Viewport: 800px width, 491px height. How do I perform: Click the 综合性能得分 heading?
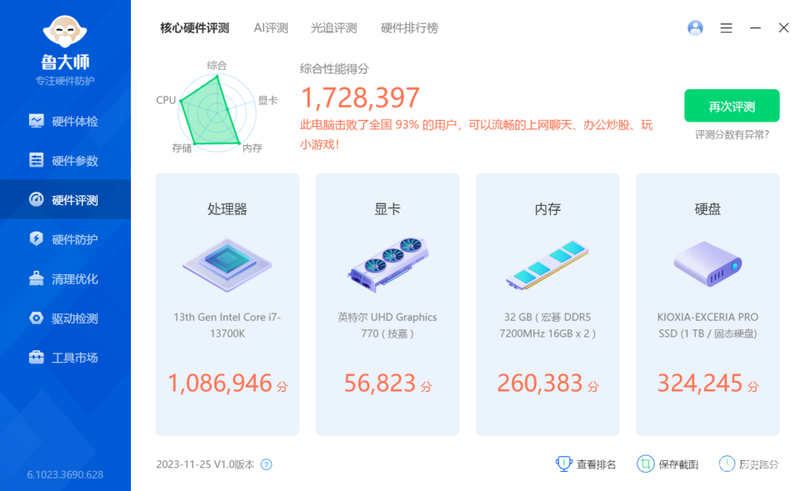coord(334,69)
